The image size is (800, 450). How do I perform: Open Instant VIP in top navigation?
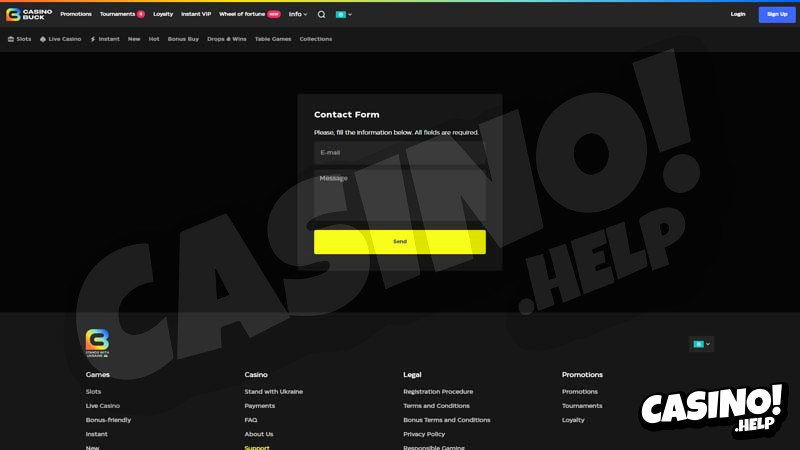[196, 14]
